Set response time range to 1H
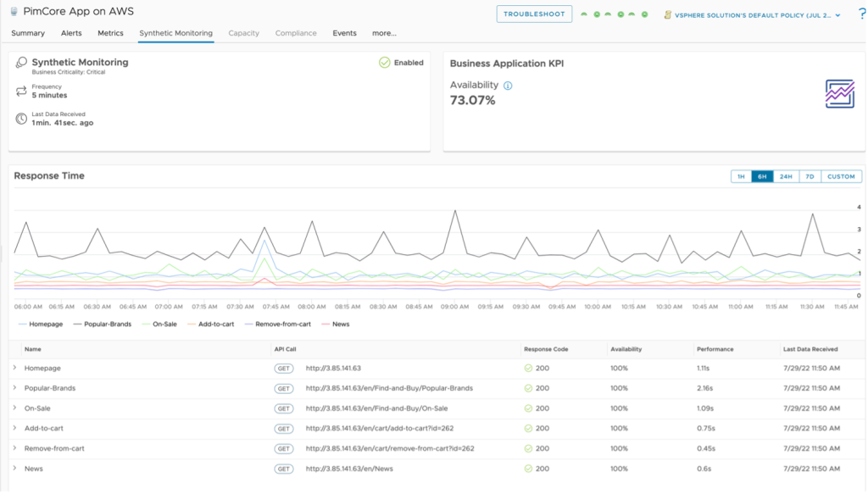The image size is (868, 494). click(741, 176)
